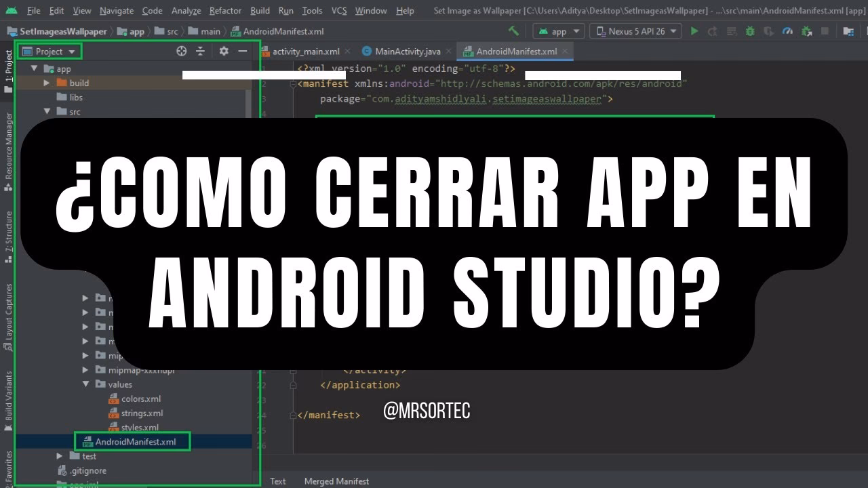Close the MainActivity.java tab
Screen dimensions: 868x488
pyautogui.click(x=449, y=51)
